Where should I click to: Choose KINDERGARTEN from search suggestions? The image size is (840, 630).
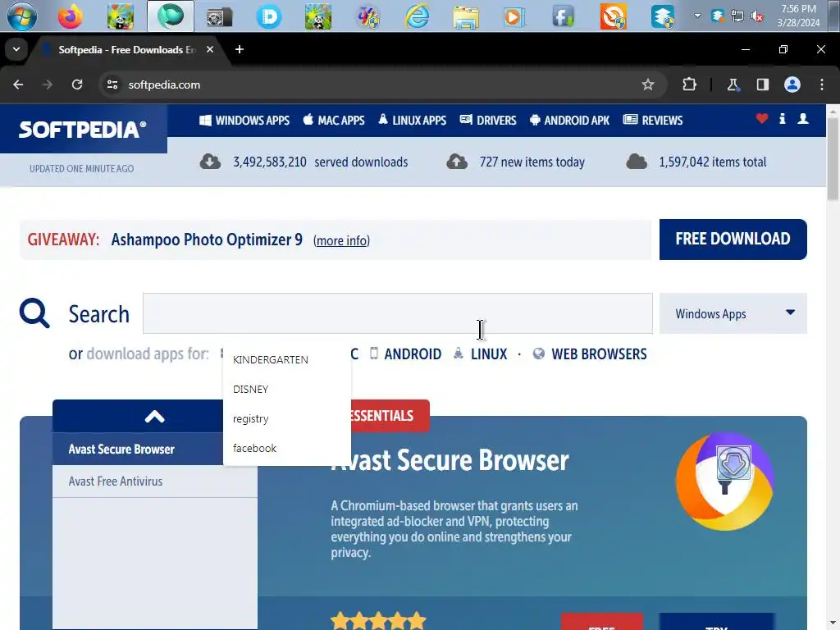tap(287, 359)
